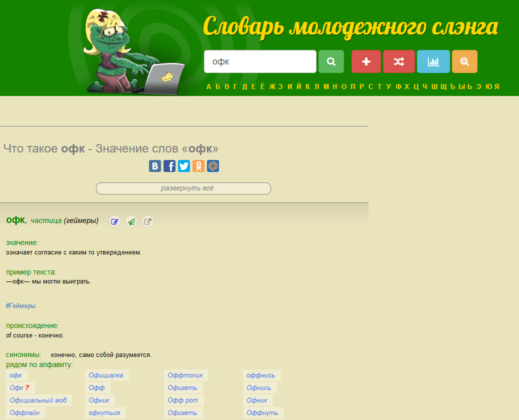519x420 pixels.
Task: Select letter Я in the alphabet index
Action: coord(496,86)
